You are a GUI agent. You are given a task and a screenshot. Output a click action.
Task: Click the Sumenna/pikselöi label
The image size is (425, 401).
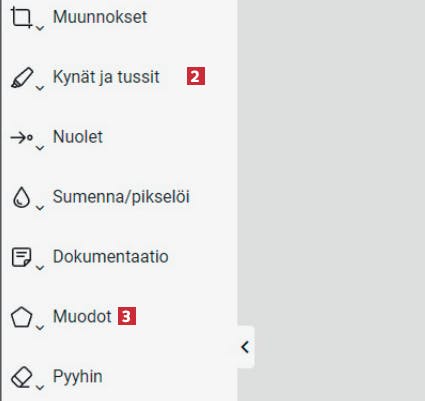pos(121,197)
